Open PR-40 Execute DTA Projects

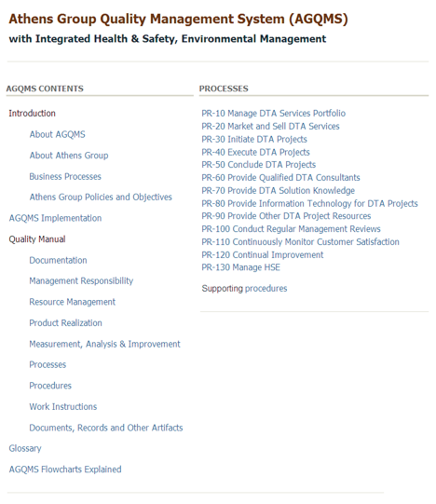pos(255,152)
